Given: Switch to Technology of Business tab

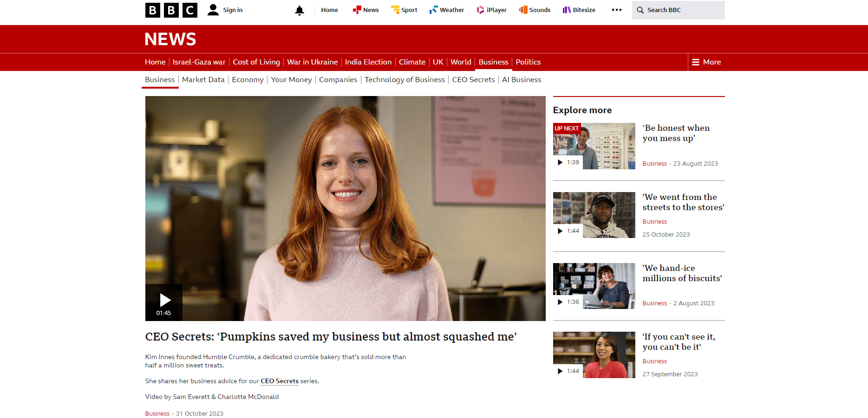Looking at the screenshot, I should 405,80.
